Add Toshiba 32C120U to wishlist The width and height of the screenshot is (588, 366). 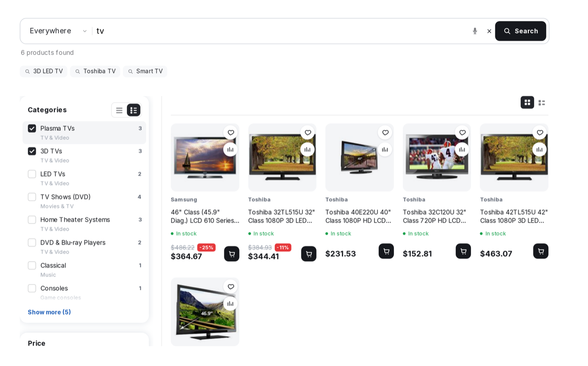462,132
